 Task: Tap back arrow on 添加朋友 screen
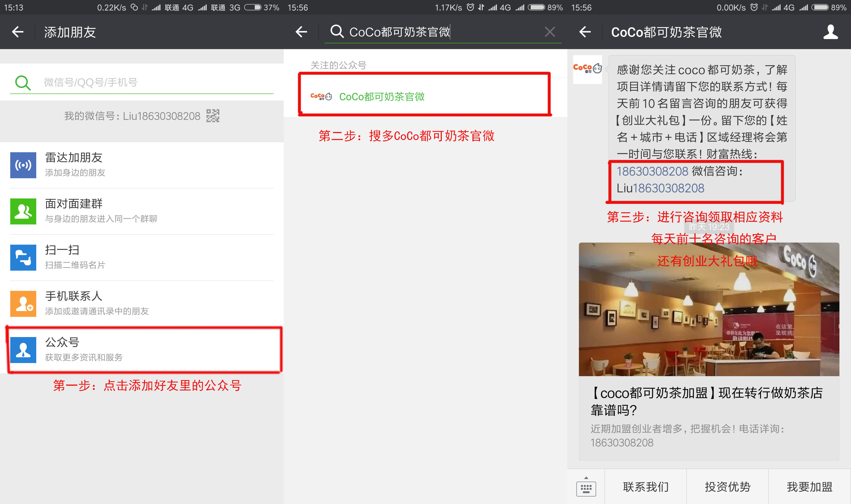tap(18, 32)
